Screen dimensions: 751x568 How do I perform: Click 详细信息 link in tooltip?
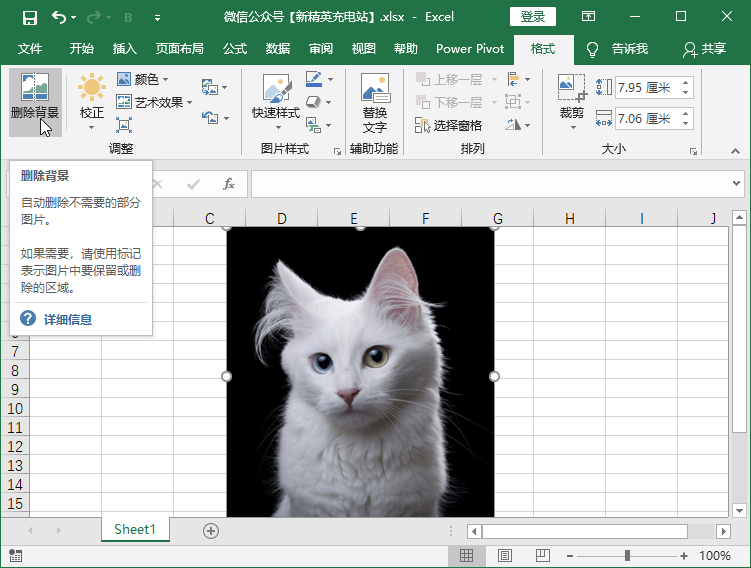tap(68, 319)
